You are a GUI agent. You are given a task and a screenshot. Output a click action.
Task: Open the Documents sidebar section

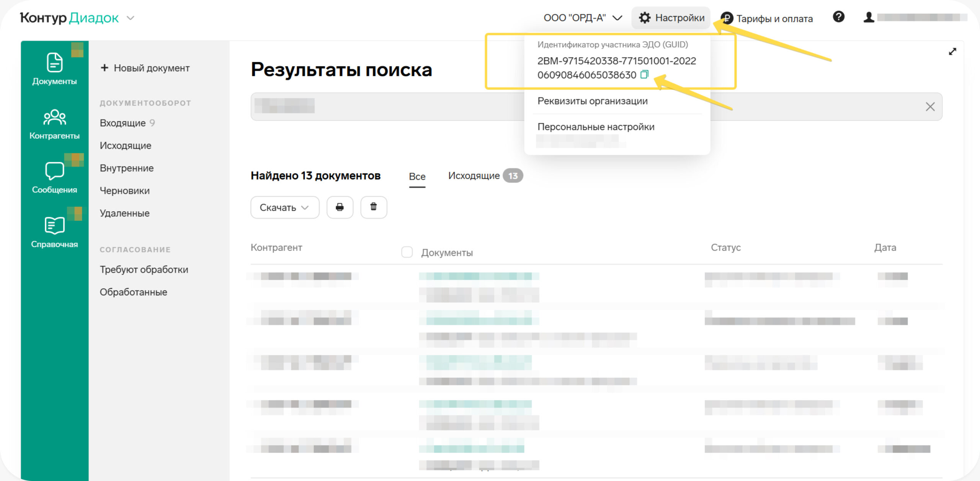54,69
